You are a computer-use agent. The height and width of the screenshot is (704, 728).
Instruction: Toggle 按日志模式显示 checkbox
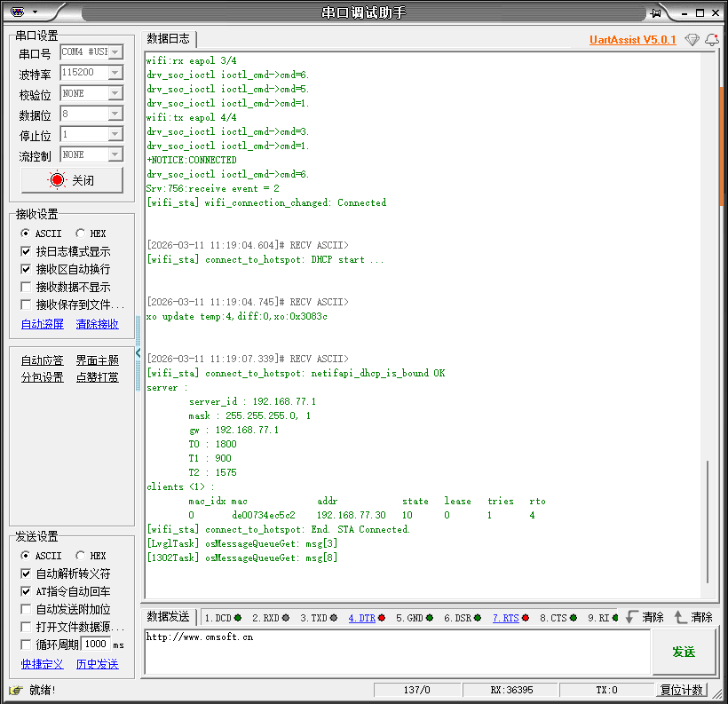[x=26, y=251]
